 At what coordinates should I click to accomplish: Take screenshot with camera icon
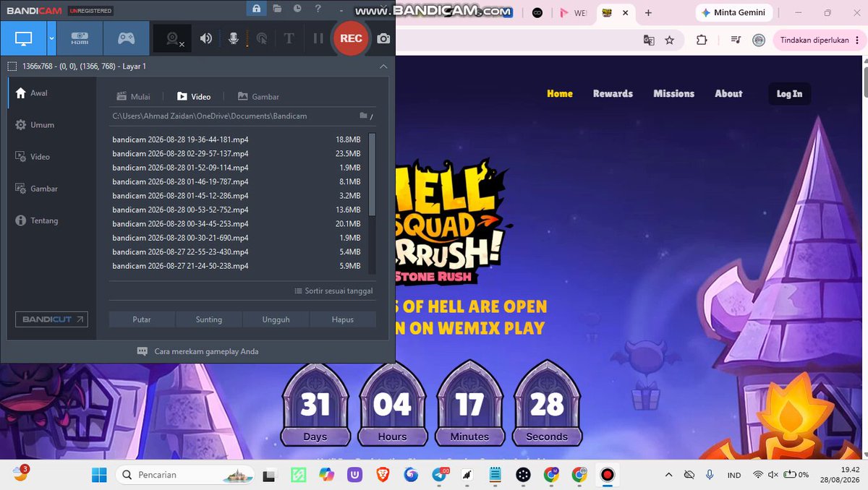point(383,39)
